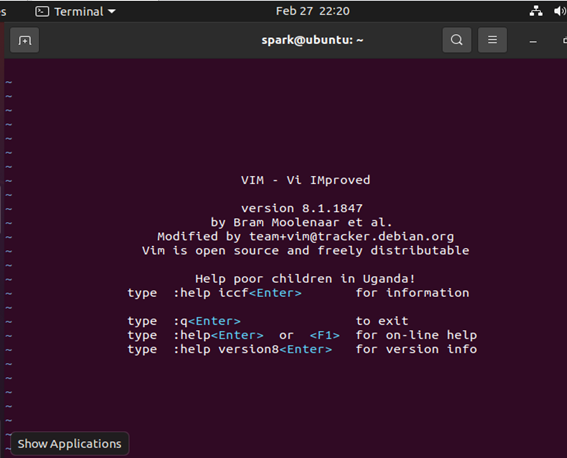
Task: Click the volume speaker icon
Action: 559,11
